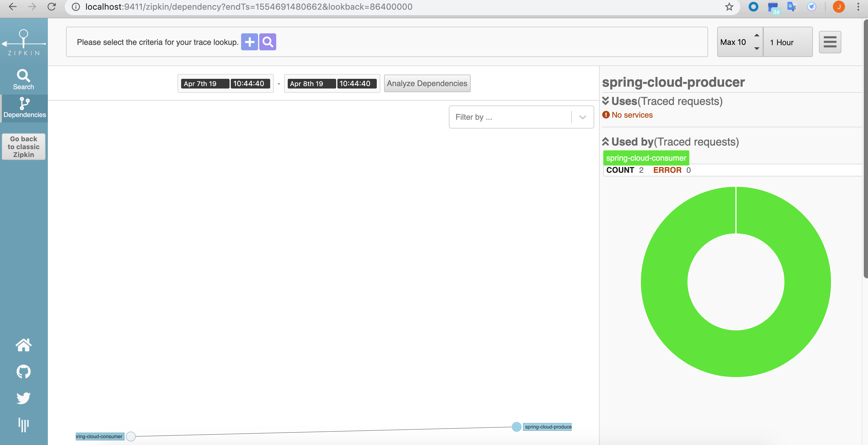Collapse the Used by (Traced requests) section
Screen dimensions: 868x445
605,142
